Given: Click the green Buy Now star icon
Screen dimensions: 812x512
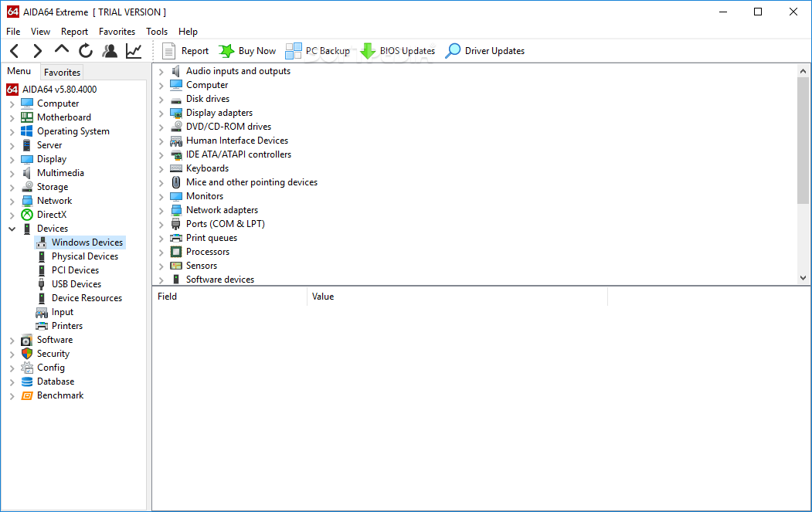Looking at the screenshot, I should [x=226, y=51].
